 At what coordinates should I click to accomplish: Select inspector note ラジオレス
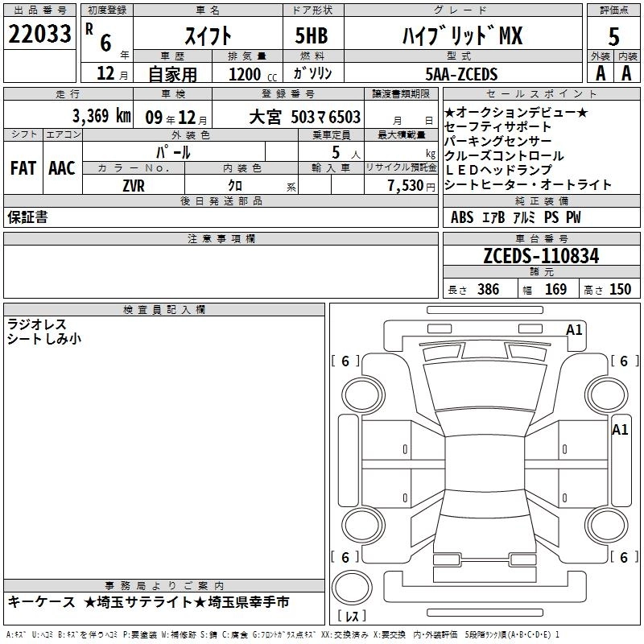point(37,324)
